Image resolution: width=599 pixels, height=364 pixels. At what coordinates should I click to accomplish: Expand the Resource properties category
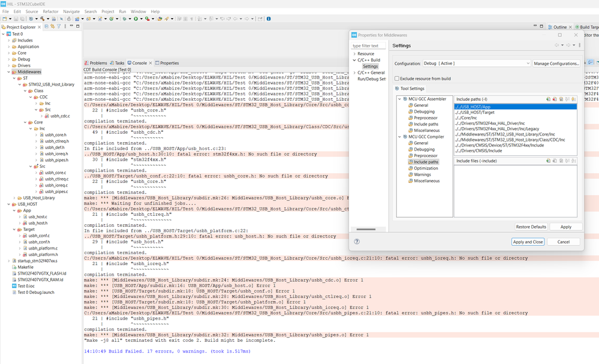354,54
